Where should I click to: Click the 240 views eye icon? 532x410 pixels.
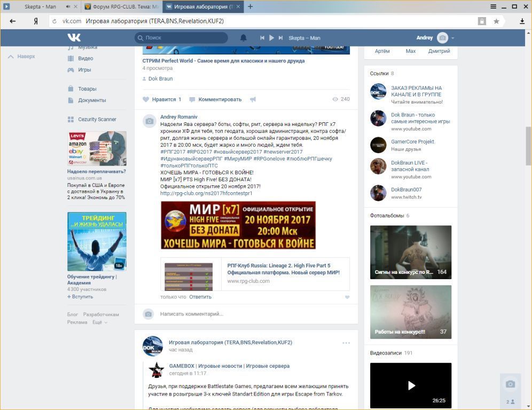pos(335,99)
